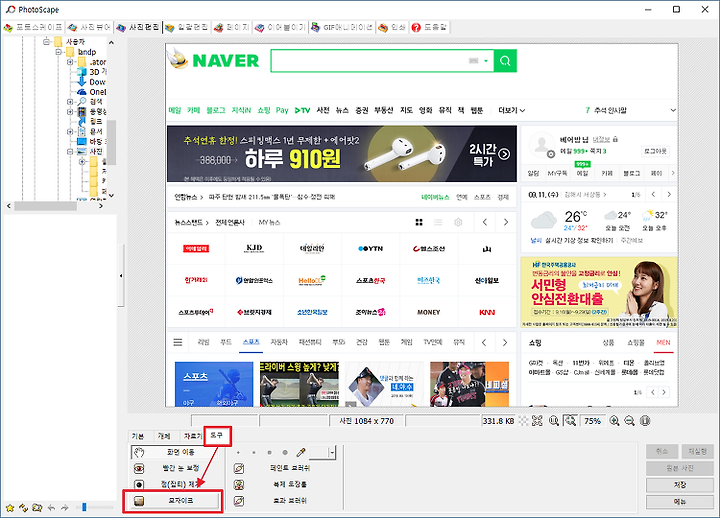Click the 원본 사진 original photo button
Viewport: 720px width, 518px height.
(x=680, y=468)
